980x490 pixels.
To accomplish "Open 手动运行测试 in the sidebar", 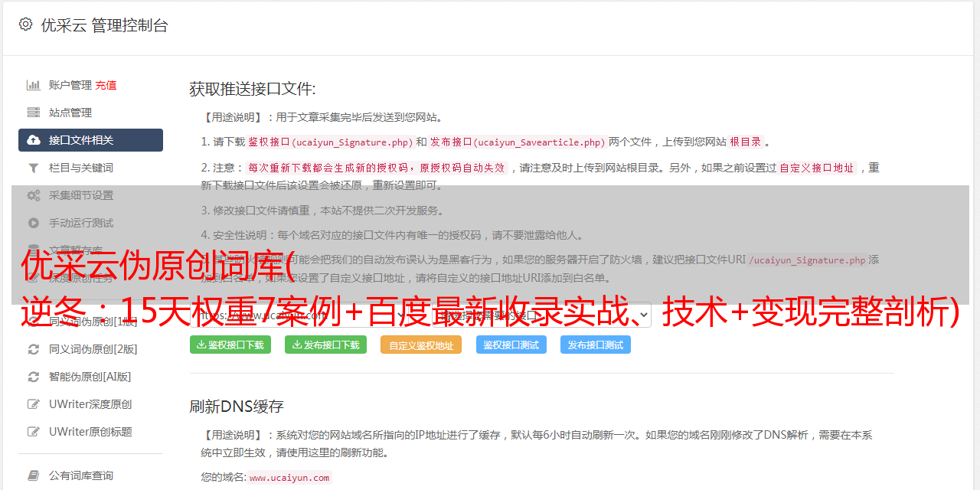I will coord(90,223).
